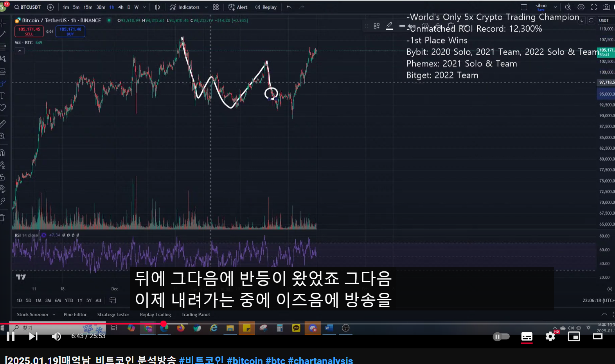
Task: Open the line color pencil swatch
Action: coord(389,26)
